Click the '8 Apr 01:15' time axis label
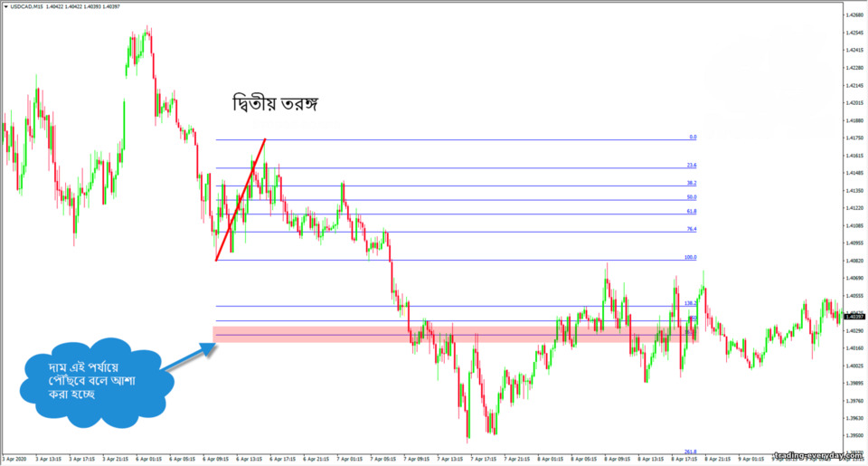Viewport: 868px width, 466px height. click(x=550, y=459)
